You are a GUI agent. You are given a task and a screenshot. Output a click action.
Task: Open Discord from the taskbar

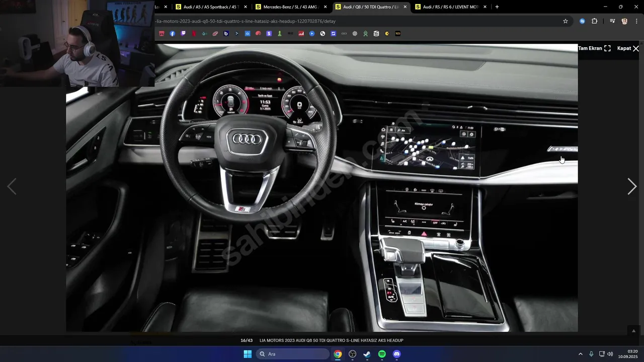396,354
